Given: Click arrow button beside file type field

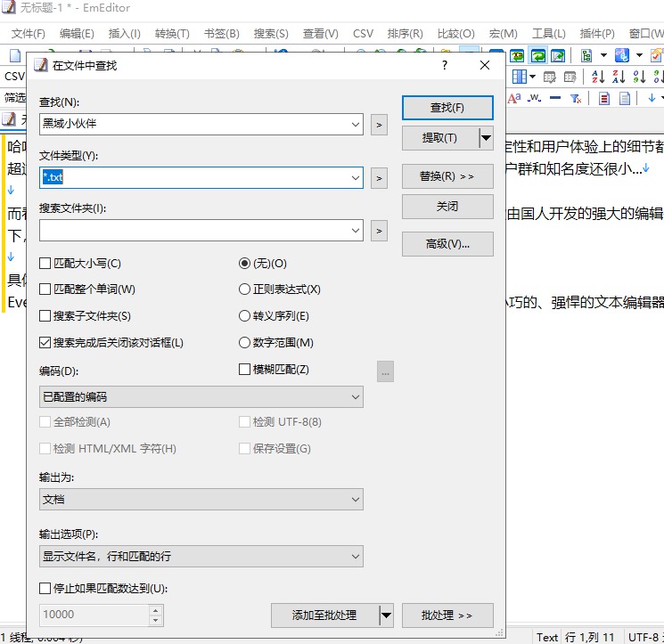Looking at the screenshot, I should point(379,178).
